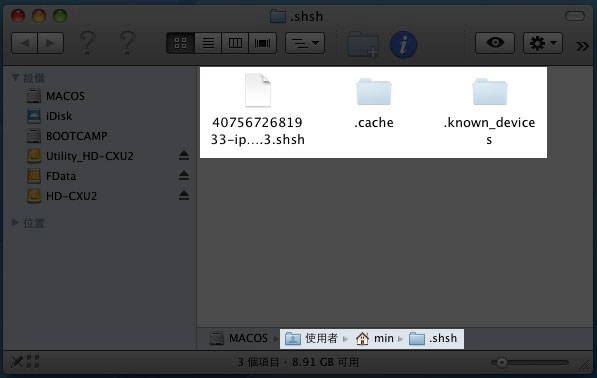Eject the HD-CXU2 volume
597x378 pixels.
tap(184, 195)
